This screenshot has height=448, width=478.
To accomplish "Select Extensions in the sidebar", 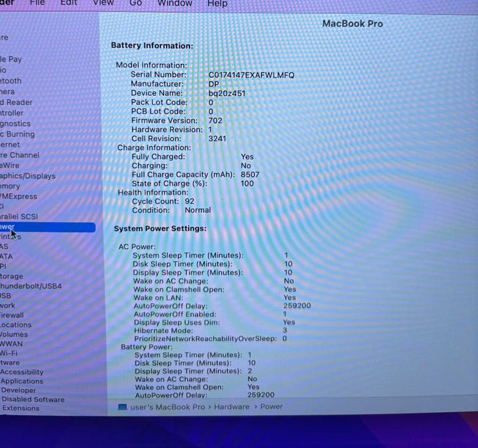I will (x=20, y=408).
